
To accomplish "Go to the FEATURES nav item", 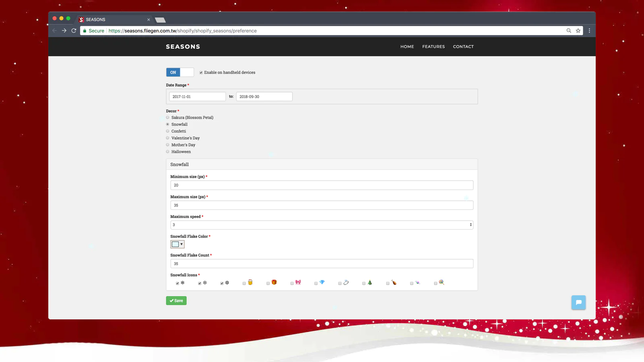I will (x=433, y=47).
